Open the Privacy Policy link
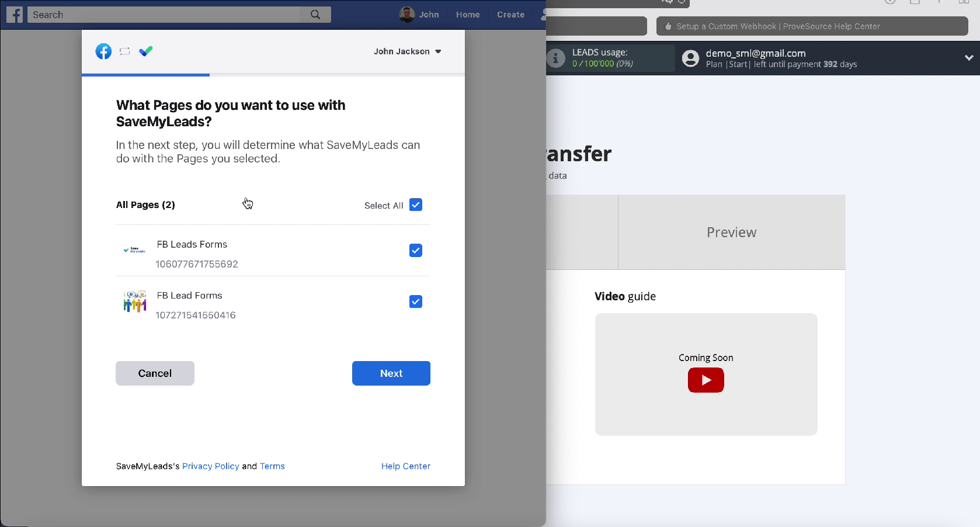 (210, 466)
